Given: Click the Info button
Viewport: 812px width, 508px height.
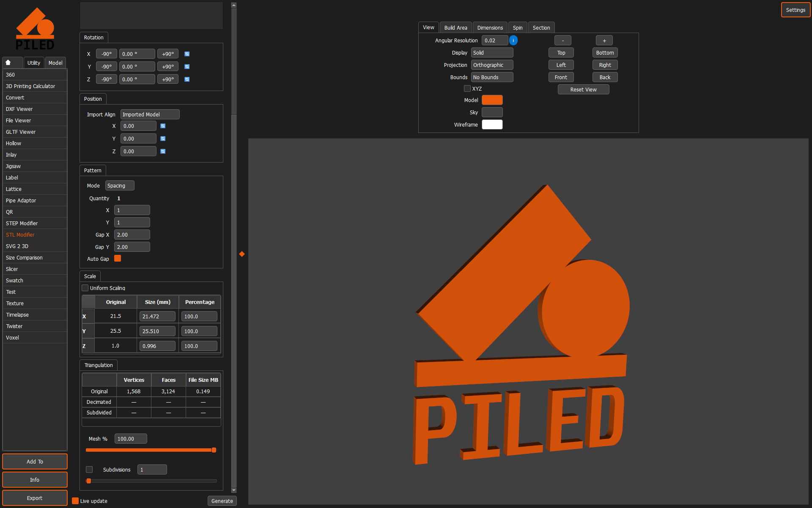Looking at the screenshot, I should point(35,480).
